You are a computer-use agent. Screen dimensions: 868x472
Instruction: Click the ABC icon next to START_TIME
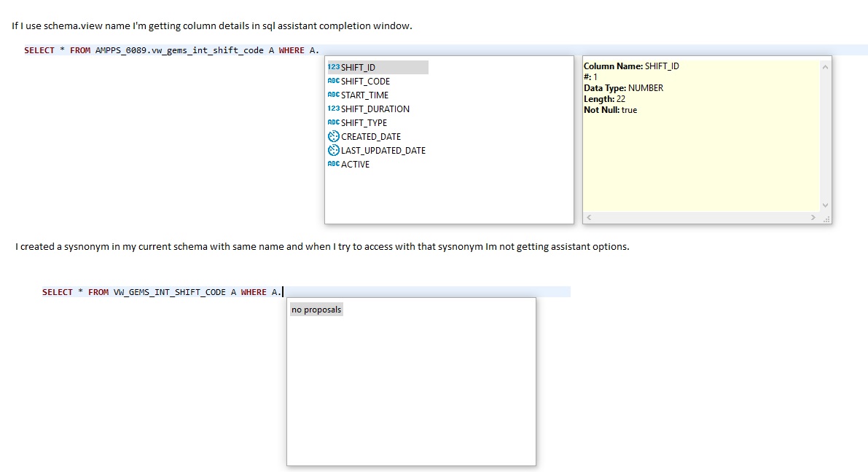click(333, 95)
